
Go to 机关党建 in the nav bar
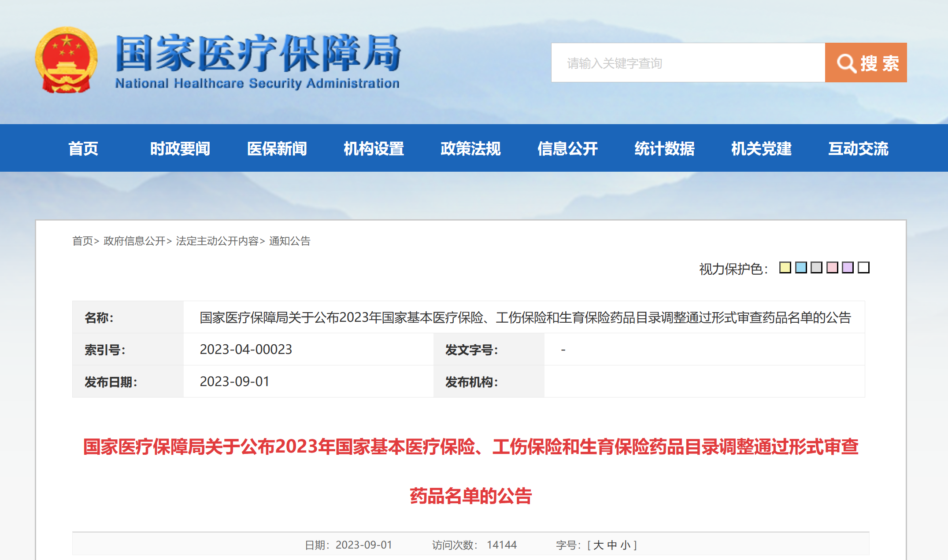tap(762, 148)
